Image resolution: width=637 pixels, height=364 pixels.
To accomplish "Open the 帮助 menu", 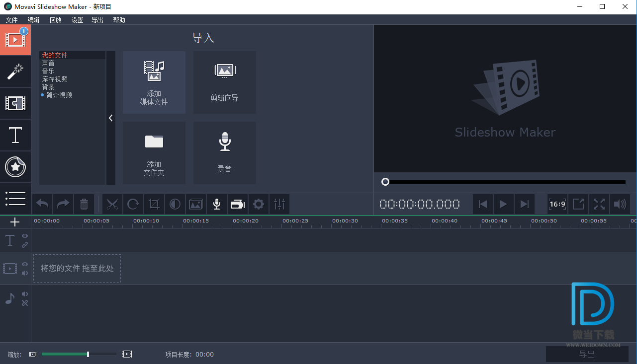I will (x=119, y=20).
